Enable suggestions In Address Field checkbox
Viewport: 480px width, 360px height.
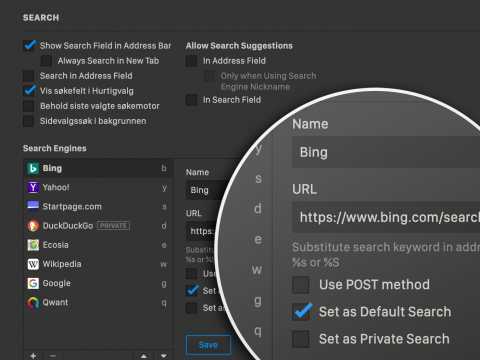(192, 61)
